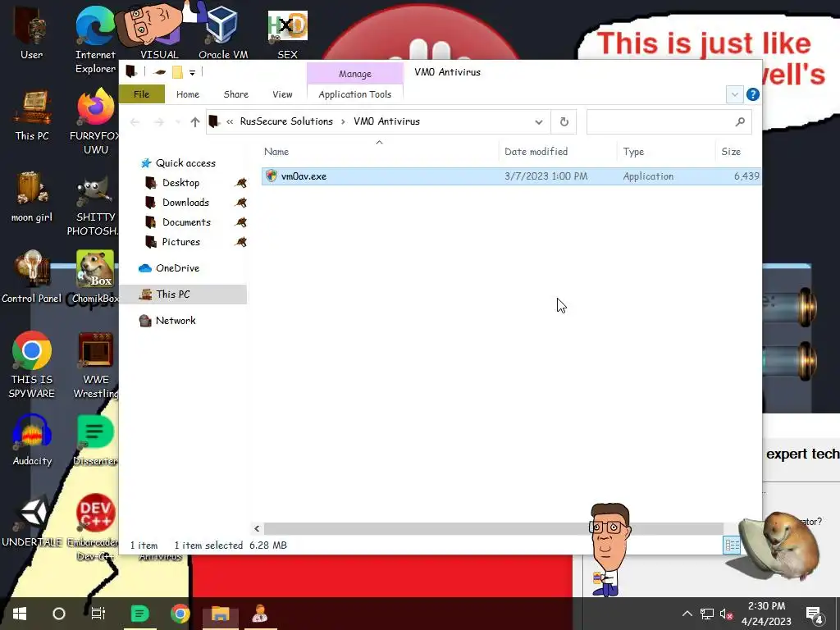The image size is (840, 630).
Task: Show hidden system tray icons
Action: pyautogui.click(x=687, y=614)
